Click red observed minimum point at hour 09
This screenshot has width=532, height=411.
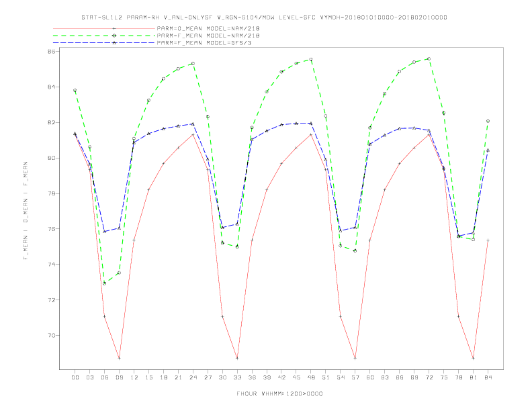pos(119,358)
